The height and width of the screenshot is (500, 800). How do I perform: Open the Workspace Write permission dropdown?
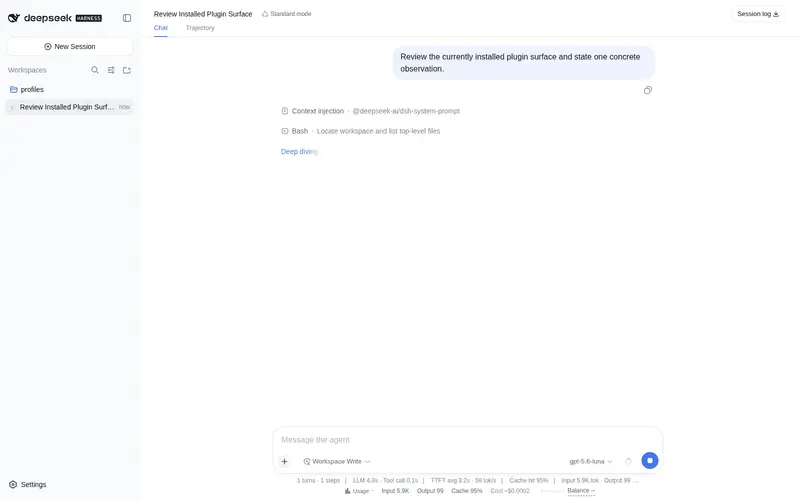337,461
